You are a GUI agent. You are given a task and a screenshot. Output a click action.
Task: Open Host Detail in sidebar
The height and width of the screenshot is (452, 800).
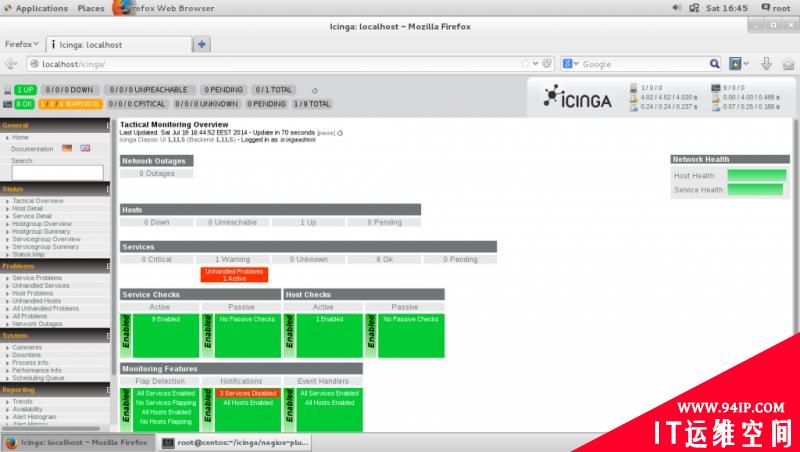[28, 209]
